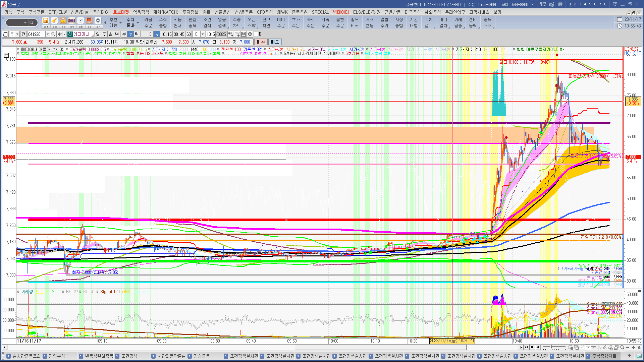Click the S4 camera capture icon
Image resolution: width=644 pixels, height=362 pixels.
click(72, 21)
